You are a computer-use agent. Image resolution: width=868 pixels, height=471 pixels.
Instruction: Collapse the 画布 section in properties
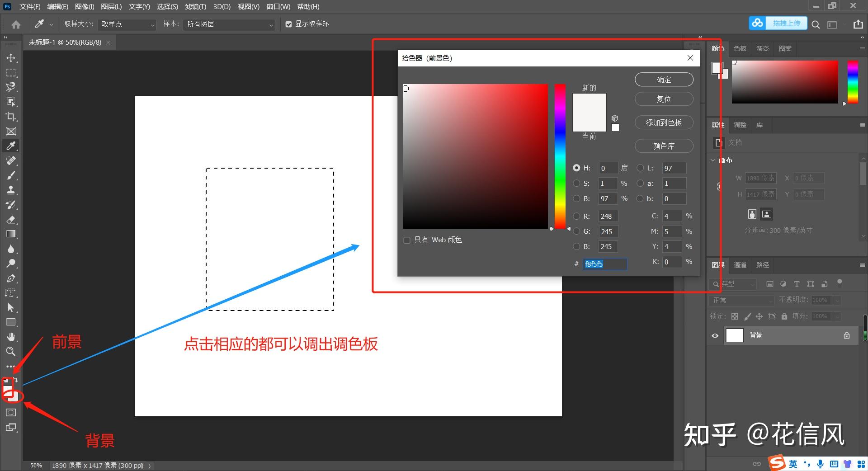(713, 160)
